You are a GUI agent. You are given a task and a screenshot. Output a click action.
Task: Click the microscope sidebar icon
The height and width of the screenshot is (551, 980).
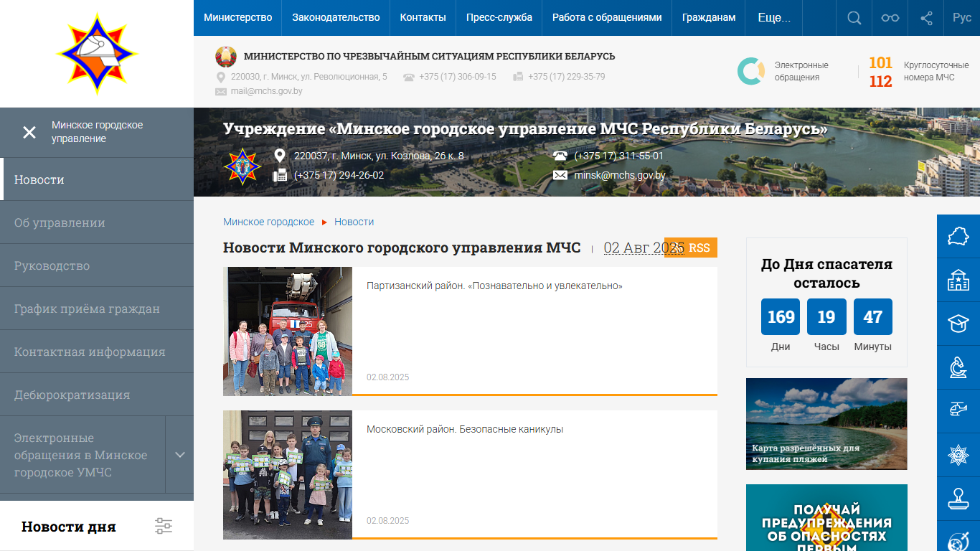(958, 367)
